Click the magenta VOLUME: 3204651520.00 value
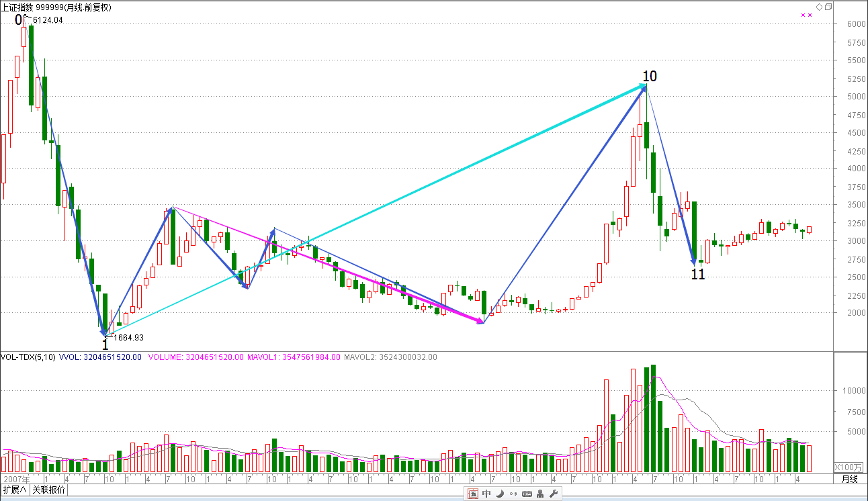This screenshot has height=501, width=868. (196, 357)
